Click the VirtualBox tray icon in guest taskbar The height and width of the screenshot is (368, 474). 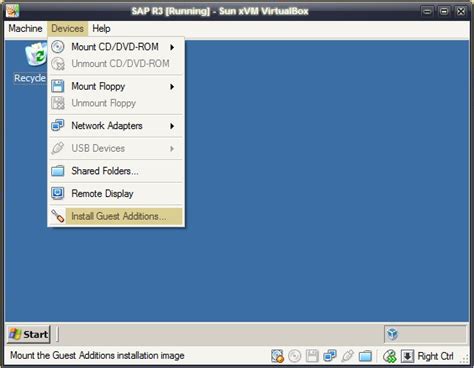tap(393, 334)
